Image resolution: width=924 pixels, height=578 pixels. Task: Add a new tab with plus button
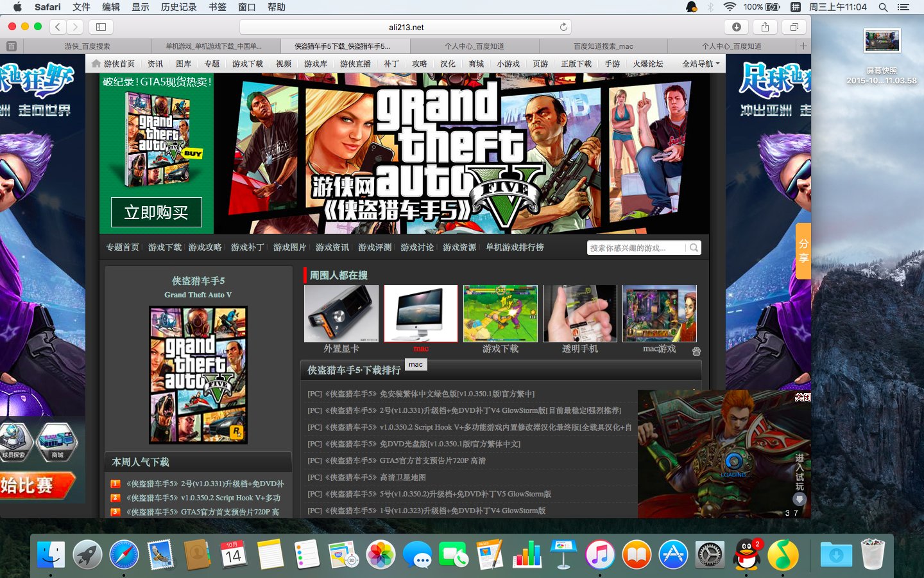(x=803, y=46)
